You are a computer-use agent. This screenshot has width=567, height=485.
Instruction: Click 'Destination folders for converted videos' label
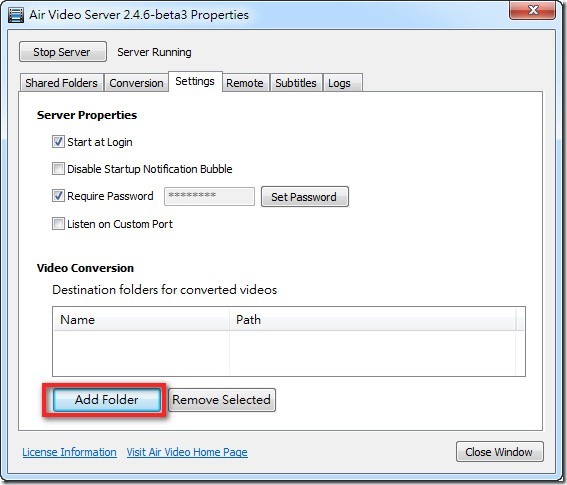pyautogui.click(x=165, y=290)
